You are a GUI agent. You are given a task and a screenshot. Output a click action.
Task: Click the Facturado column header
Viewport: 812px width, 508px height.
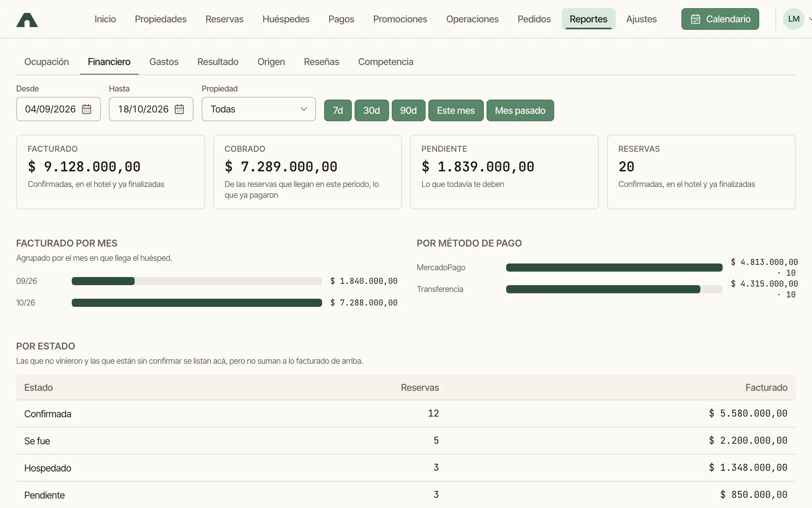(766, 387)
